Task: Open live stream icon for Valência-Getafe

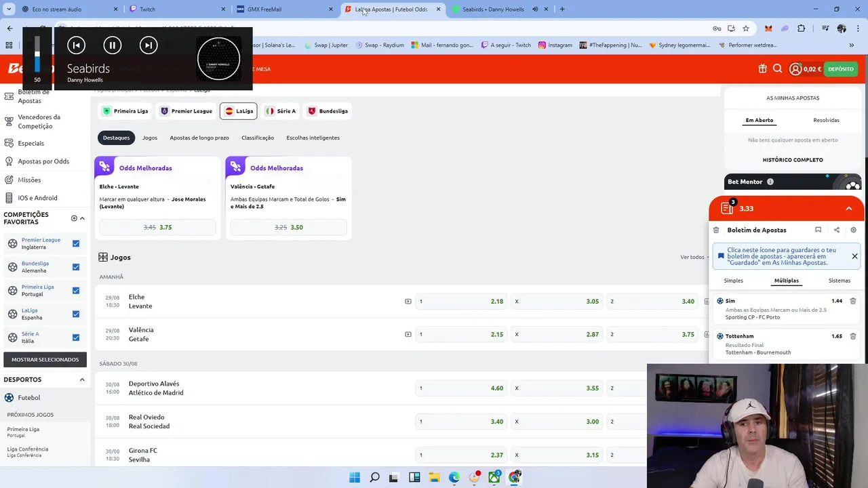Action: coord(408,334)
